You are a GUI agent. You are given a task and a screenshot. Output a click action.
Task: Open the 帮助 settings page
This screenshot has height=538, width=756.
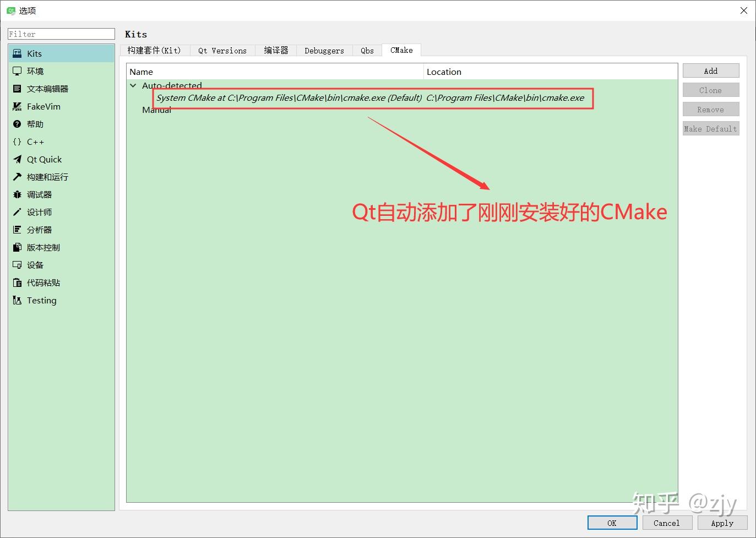[x=34, y=124]
